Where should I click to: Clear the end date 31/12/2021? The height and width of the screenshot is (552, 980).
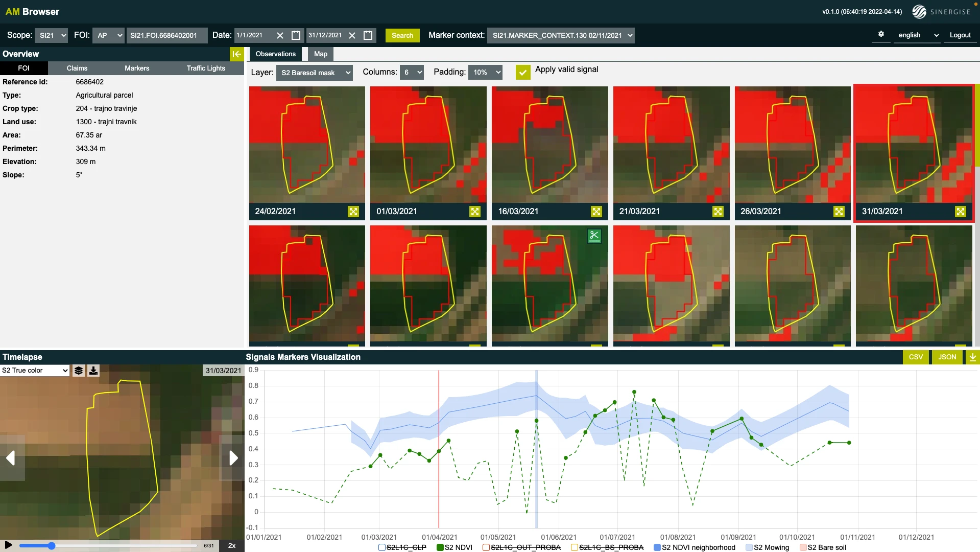click(x=352, y=35)
